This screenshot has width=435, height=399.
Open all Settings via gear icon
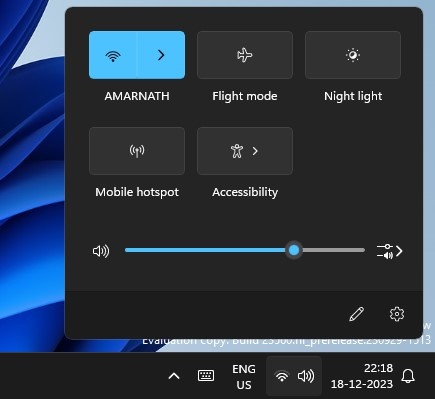397,314
